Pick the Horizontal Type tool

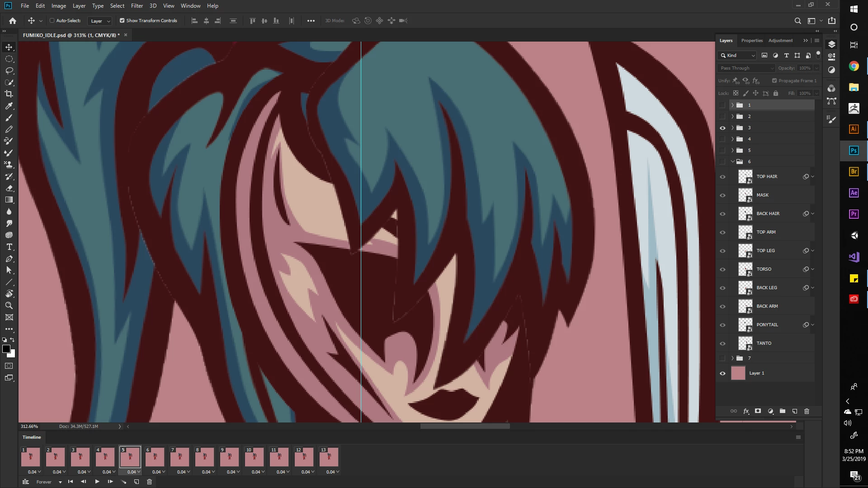tap(9, 247)
